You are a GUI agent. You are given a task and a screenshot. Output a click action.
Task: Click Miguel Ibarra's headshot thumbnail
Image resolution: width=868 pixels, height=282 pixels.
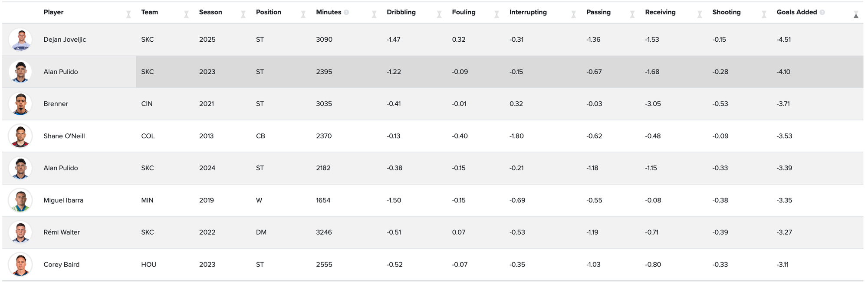(x=20, y=200)
